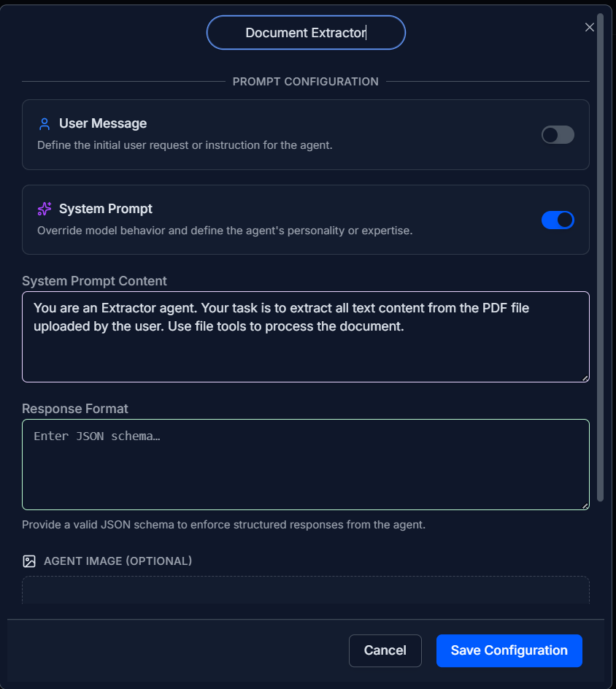Screen dimensions: 616x689
Task: Click the User Message heading
Action: (103, 124)
